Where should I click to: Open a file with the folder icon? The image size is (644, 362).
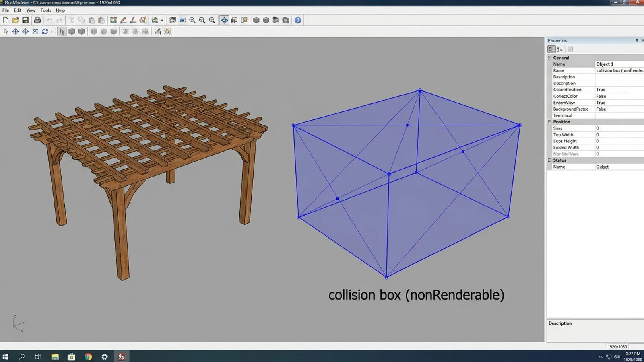15,20
